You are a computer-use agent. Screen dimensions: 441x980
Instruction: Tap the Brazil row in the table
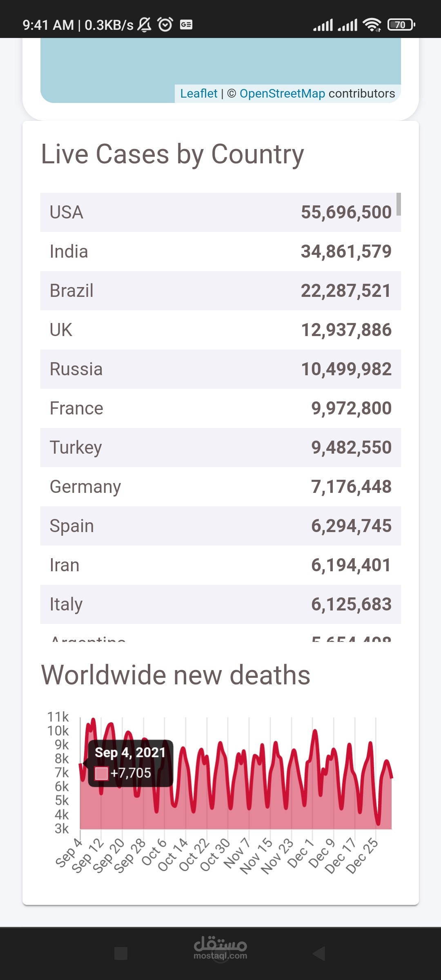(220, 291)
